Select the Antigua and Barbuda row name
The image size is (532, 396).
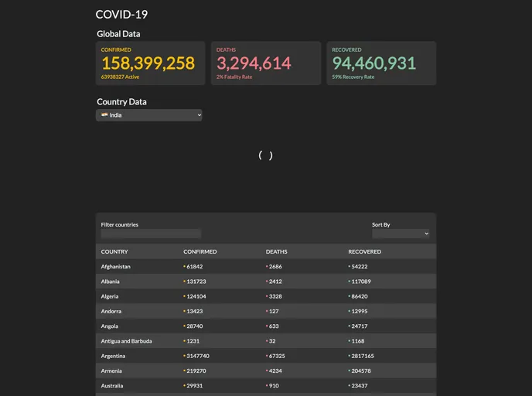pyautogui.click(x=126, y=341)
